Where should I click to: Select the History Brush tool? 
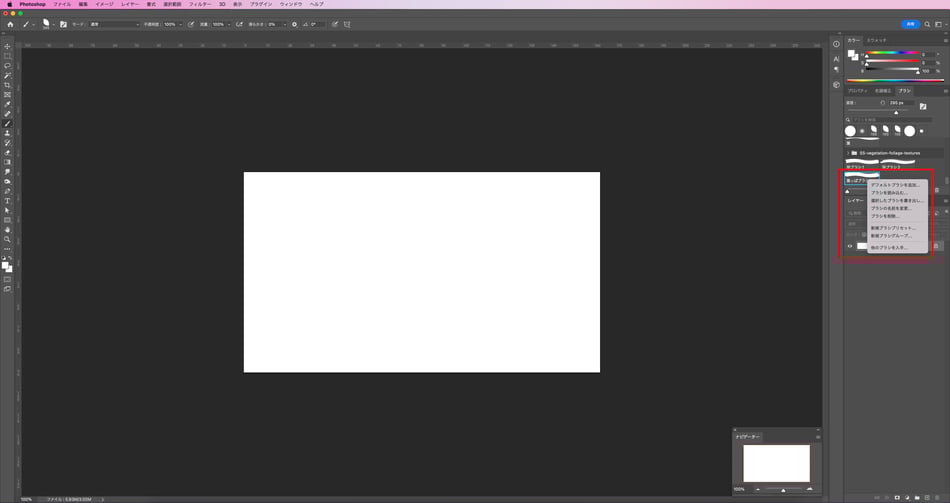click(7, 143)
